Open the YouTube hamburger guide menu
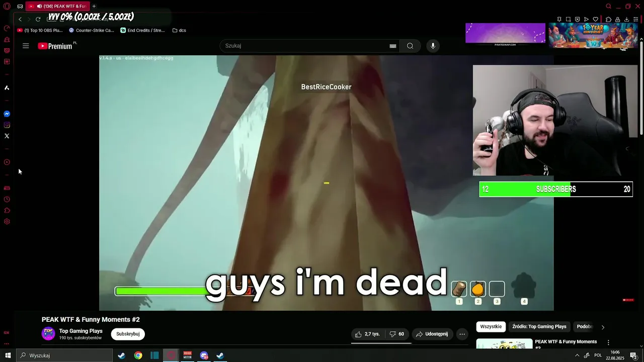The height and width of the screenshot is (362, 644). click(26, 46)
